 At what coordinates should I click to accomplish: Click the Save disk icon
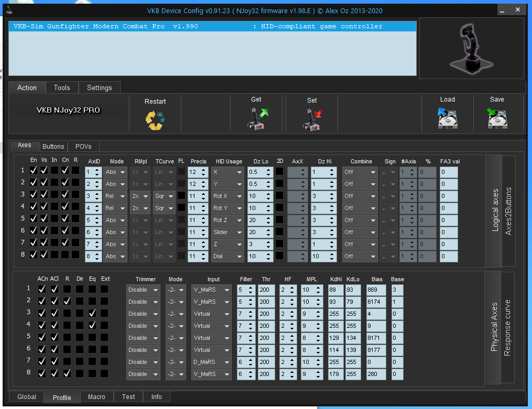[x=497, y=119]
